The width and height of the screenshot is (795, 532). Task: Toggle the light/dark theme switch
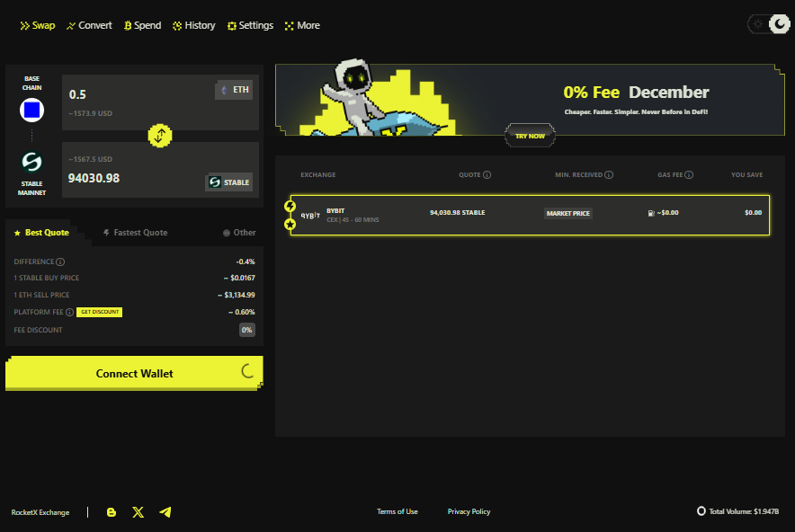coord(768,24)
